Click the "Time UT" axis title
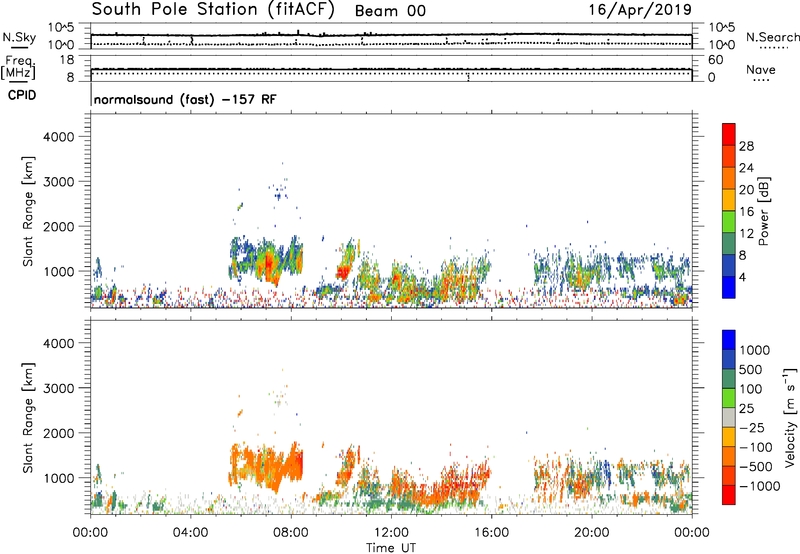 point(391,547)
